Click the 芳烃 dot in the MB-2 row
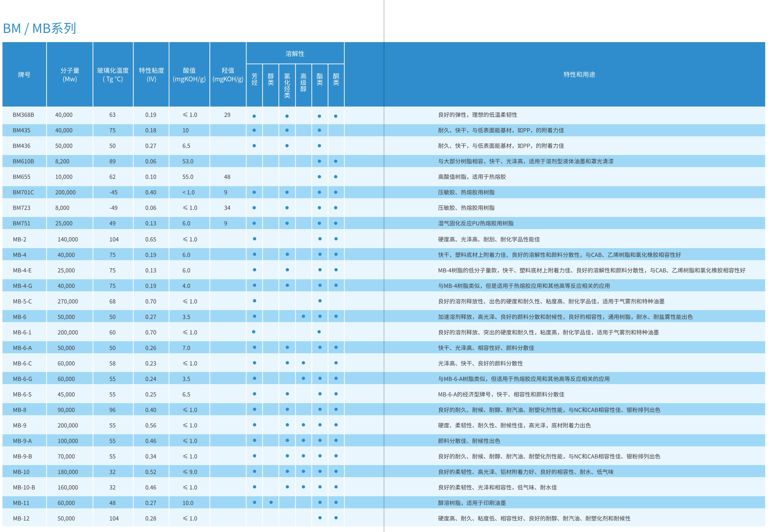 click(x=255, y=239)
